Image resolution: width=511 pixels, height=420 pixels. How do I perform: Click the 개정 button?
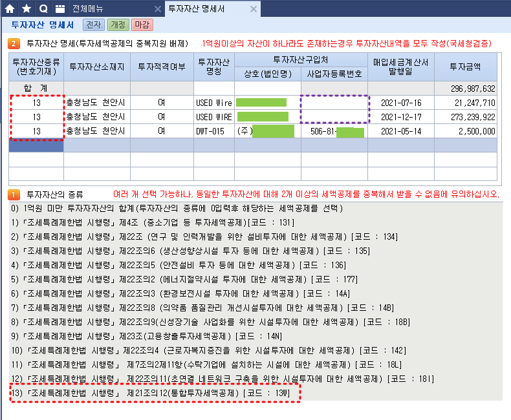[x=118, y=25]
